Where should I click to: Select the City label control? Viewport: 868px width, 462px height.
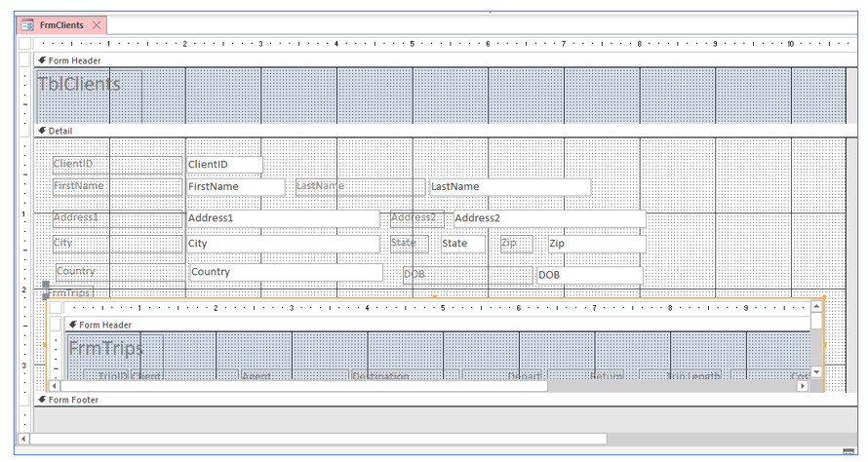click(x=117, y=244)
